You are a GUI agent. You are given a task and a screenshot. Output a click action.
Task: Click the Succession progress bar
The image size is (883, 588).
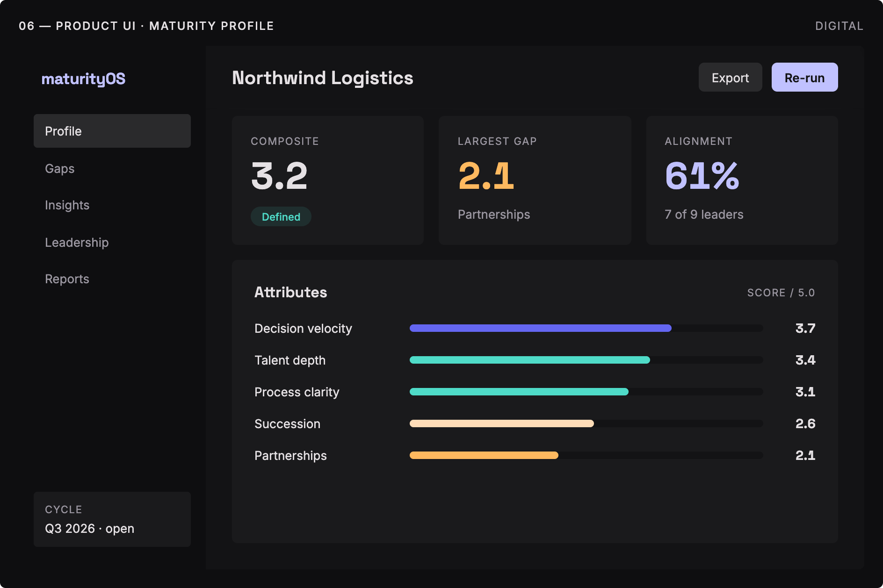click(x=586, y=423)
